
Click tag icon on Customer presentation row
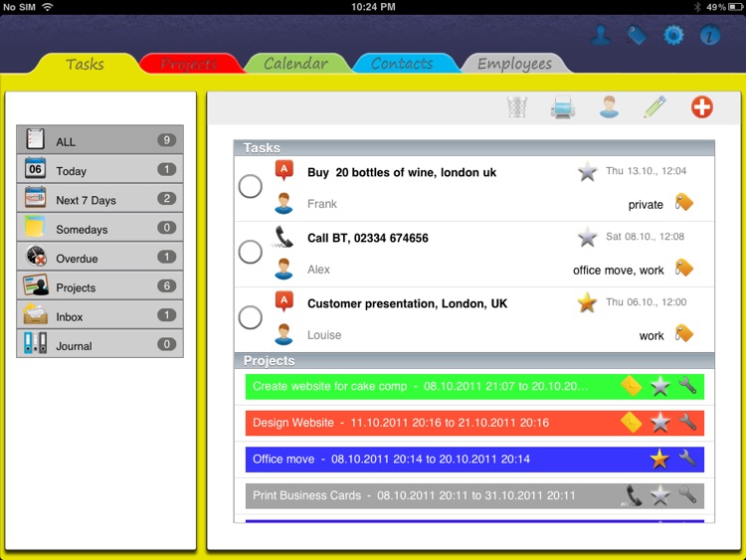point(684,334)
